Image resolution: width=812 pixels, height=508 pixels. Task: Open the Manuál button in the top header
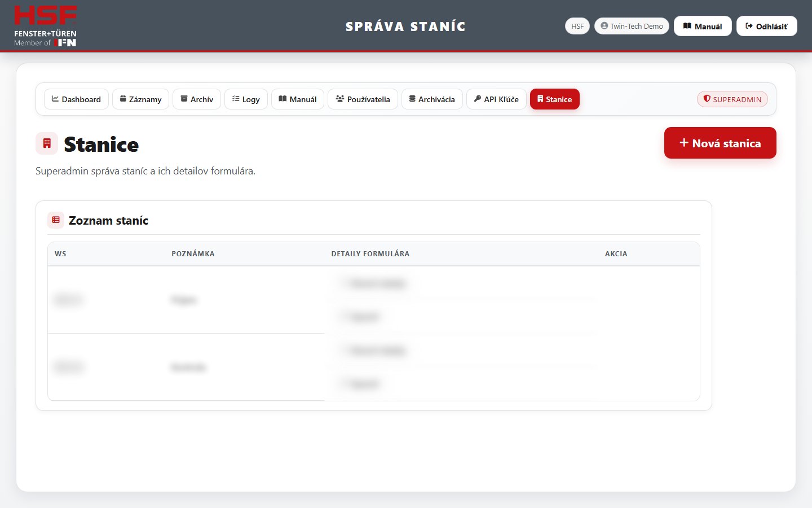click(703, 26)
